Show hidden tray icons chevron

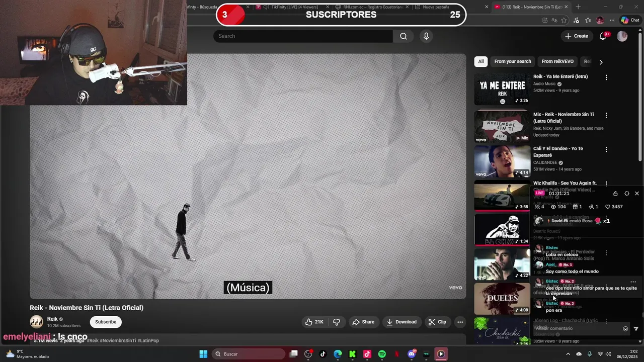coord(567,354)
